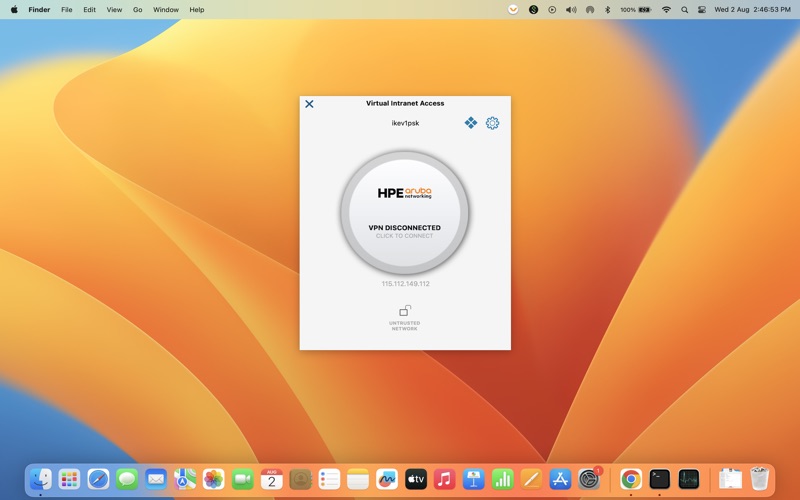Open Apple TV from the Dock

point(416,479)
